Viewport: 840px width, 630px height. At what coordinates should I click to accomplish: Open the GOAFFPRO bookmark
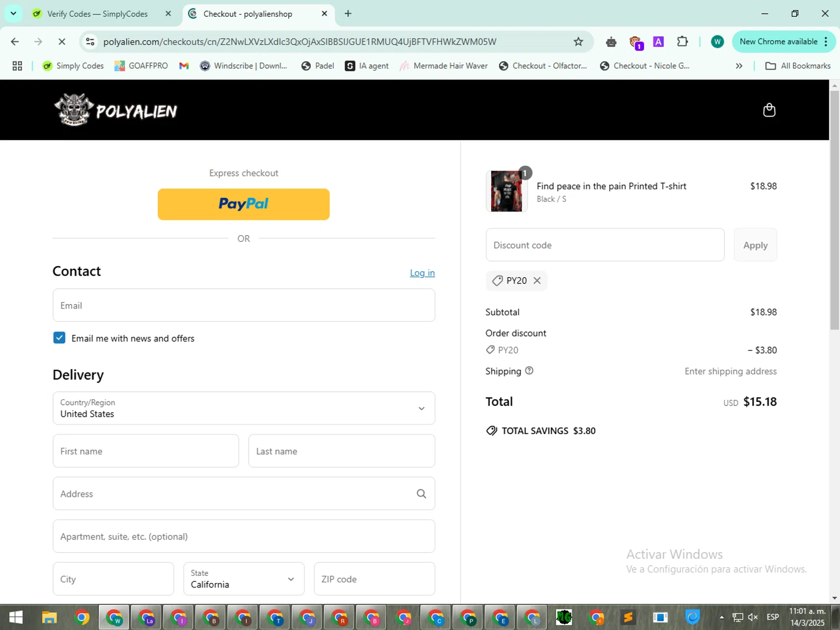[x=141, y=66]
